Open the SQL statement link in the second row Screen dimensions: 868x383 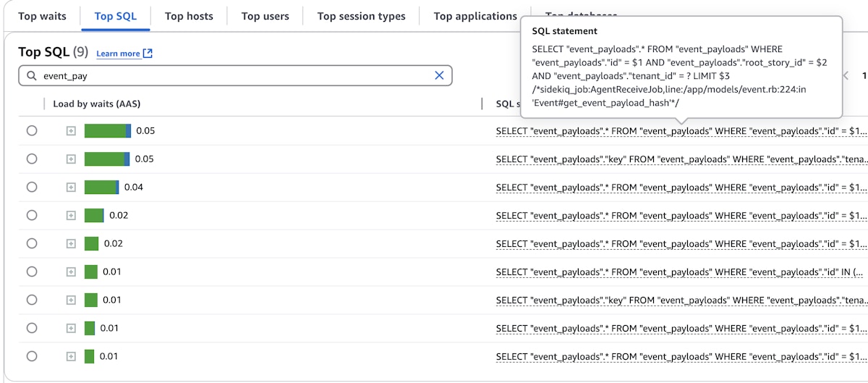pos(680,159)
